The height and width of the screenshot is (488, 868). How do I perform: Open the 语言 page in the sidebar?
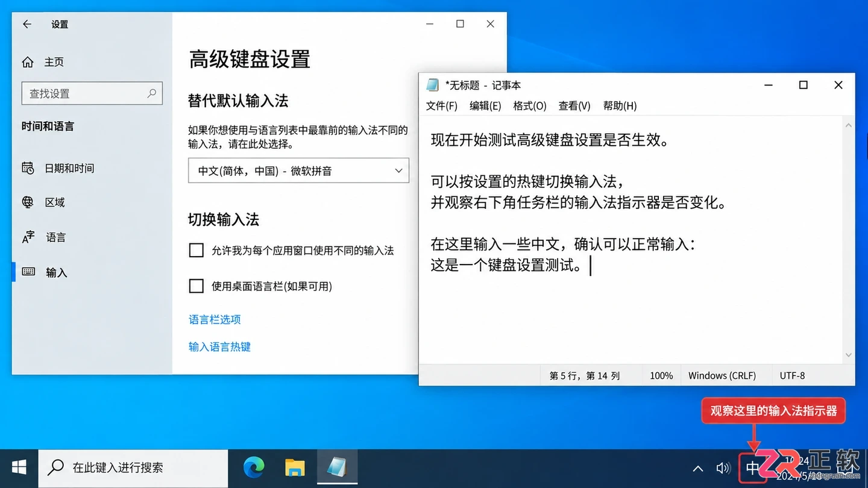click(43, 237)
